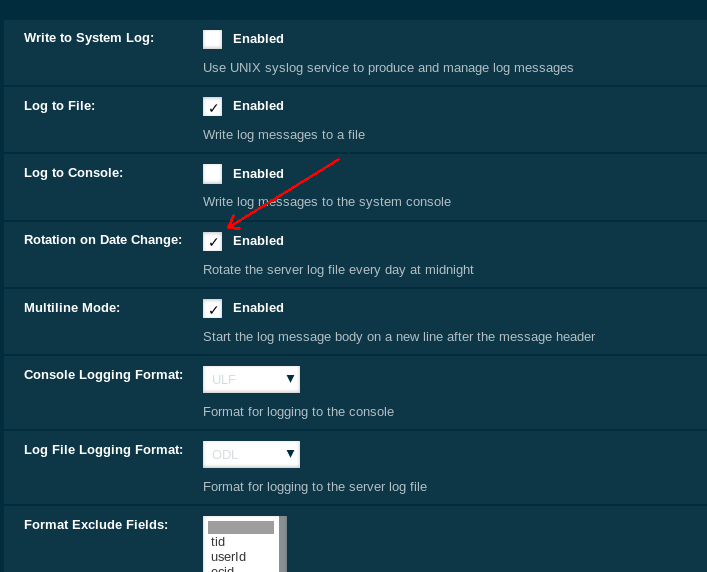The height and width of the screenshot is (572, 707).
Task: Click the 'Console Logging Format:' field label
Action: coord(103,375)
